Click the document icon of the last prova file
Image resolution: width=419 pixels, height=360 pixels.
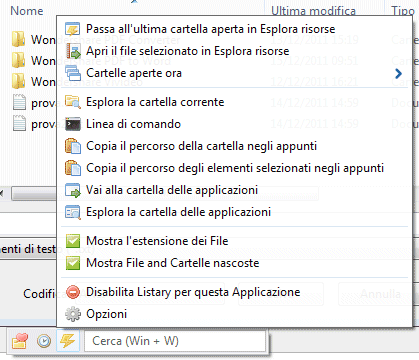pos(19,123)
